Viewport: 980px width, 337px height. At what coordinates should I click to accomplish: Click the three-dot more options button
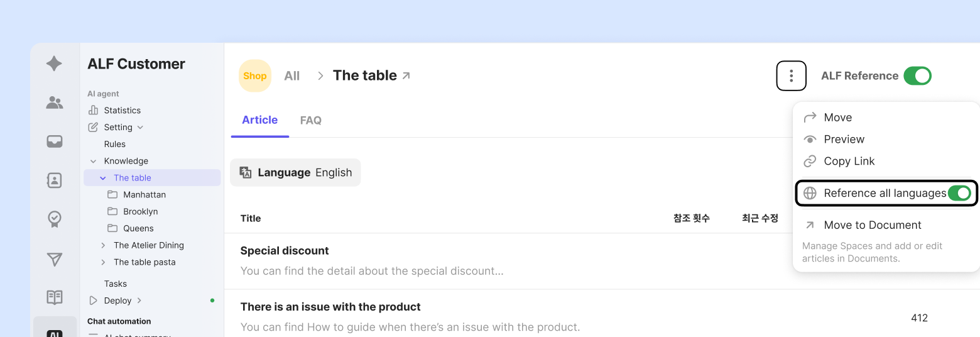791,76
